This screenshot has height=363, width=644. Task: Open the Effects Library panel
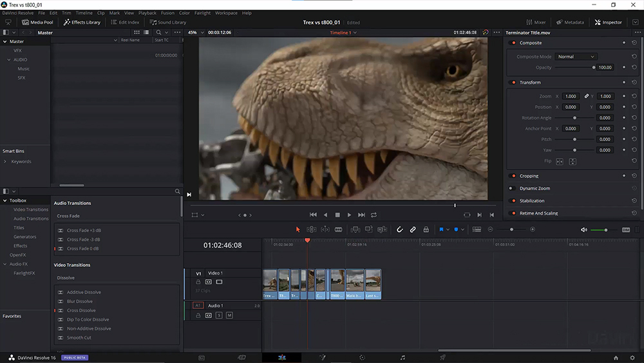[x=82, y=22]
